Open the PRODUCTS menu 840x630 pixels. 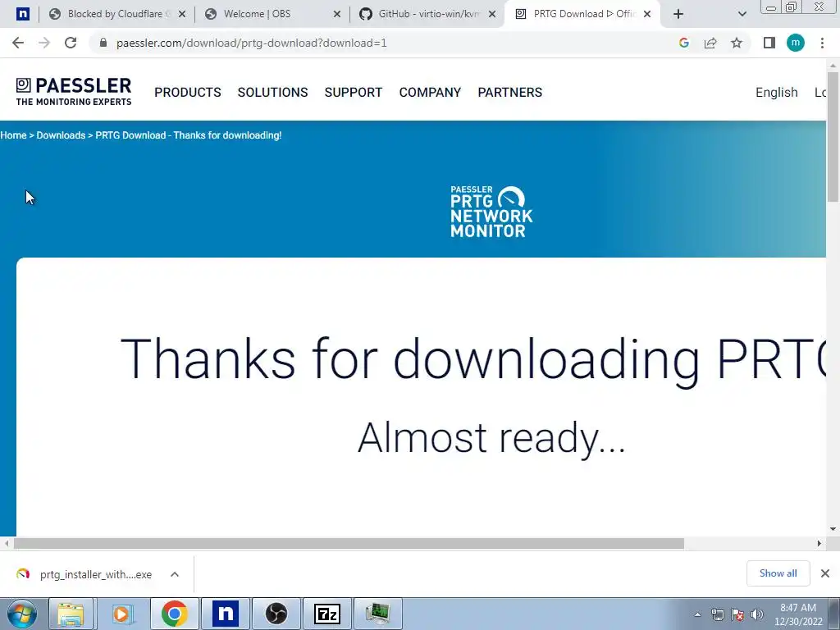click(188, 92)
